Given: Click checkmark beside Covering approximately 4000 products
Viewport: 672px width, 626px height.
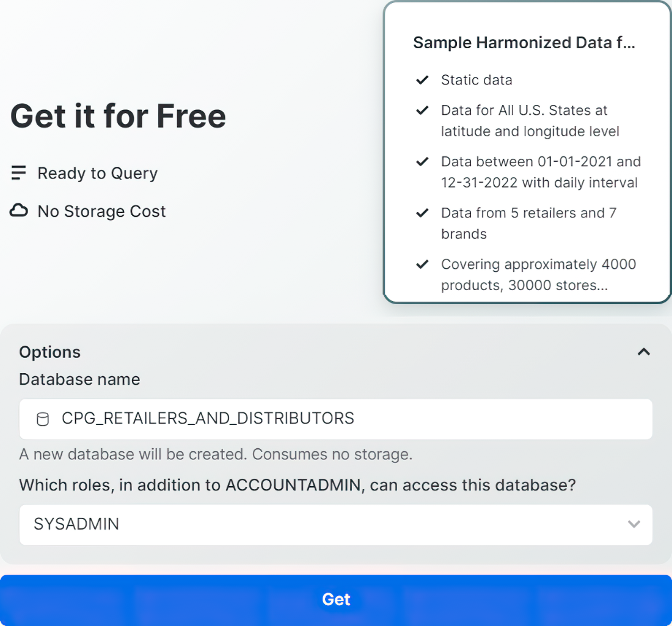Looking at the screenshot, I should (422, 264).
